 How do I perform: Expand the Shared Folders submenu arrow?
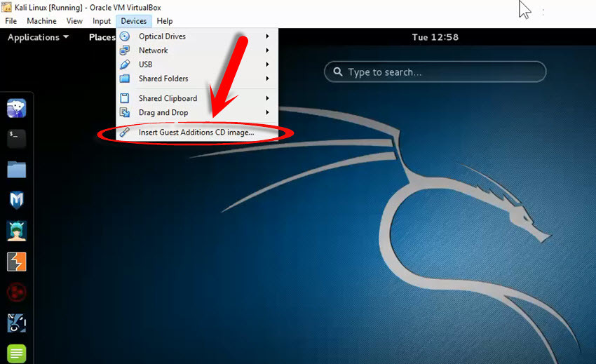click(268, 79)
